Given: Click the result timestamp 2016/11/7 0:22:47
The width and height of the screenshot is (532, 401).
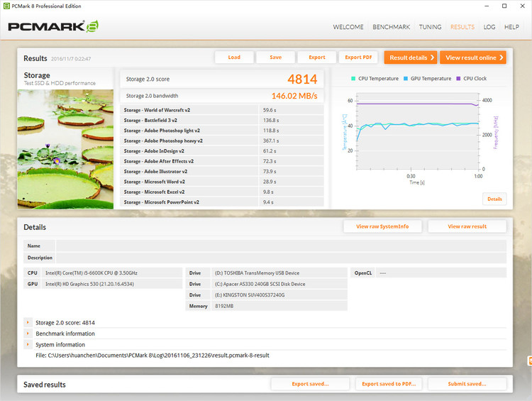Looking at the screenshot, I should (71, 59).
